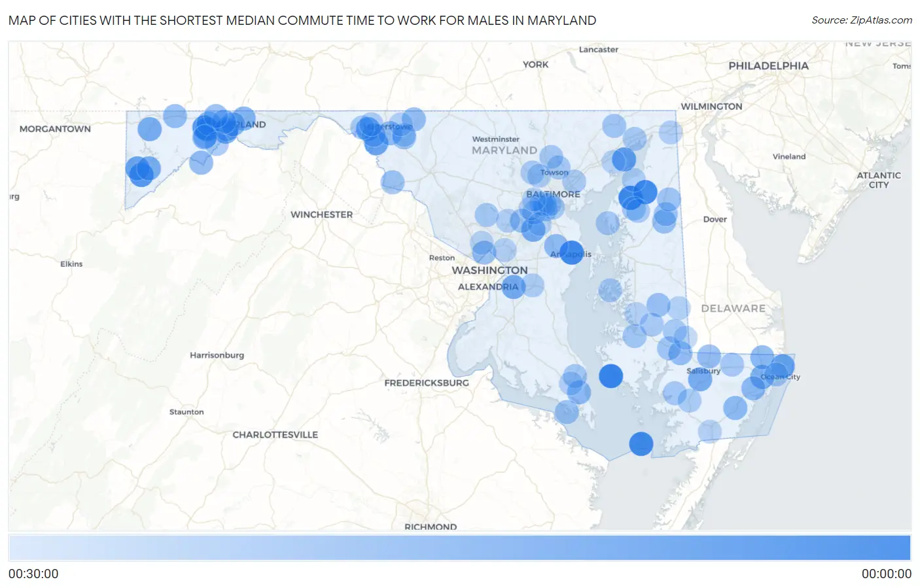The height and width of the screenshot is (588, 920).
Task: Click the bubble over Salisbury label
Action: (700, 379)
